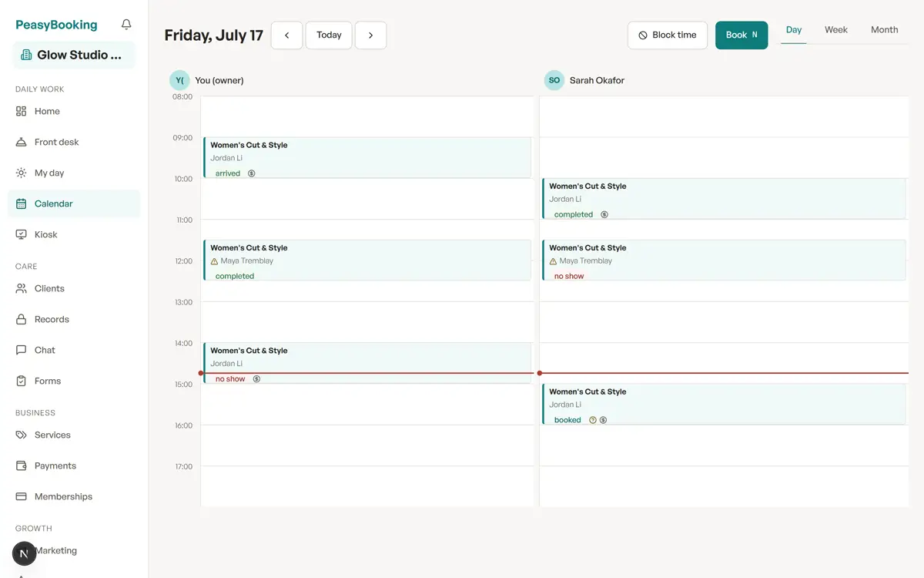Open the Memberships page

pyautogui.click(x=74, y=496)
